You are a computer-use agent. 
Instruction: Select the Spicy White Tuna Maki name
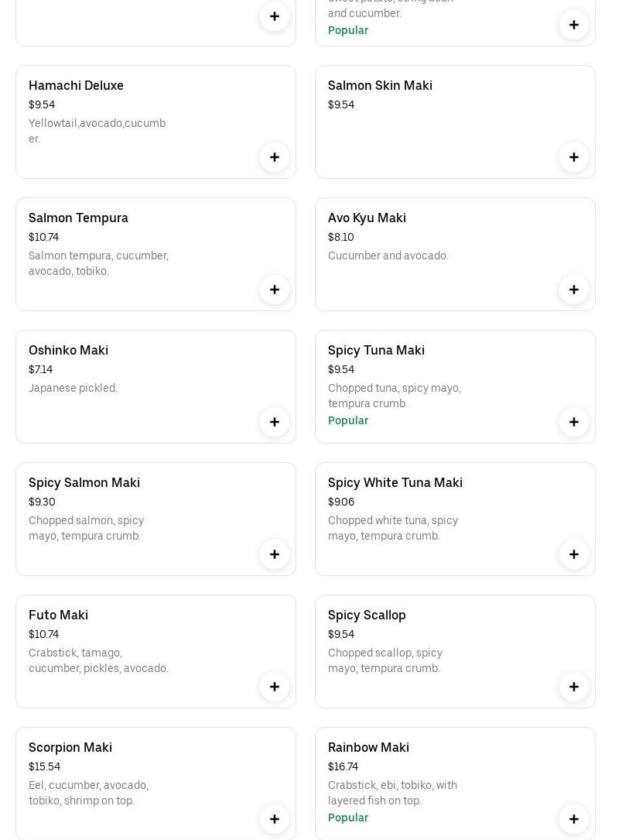coord(395,483)
